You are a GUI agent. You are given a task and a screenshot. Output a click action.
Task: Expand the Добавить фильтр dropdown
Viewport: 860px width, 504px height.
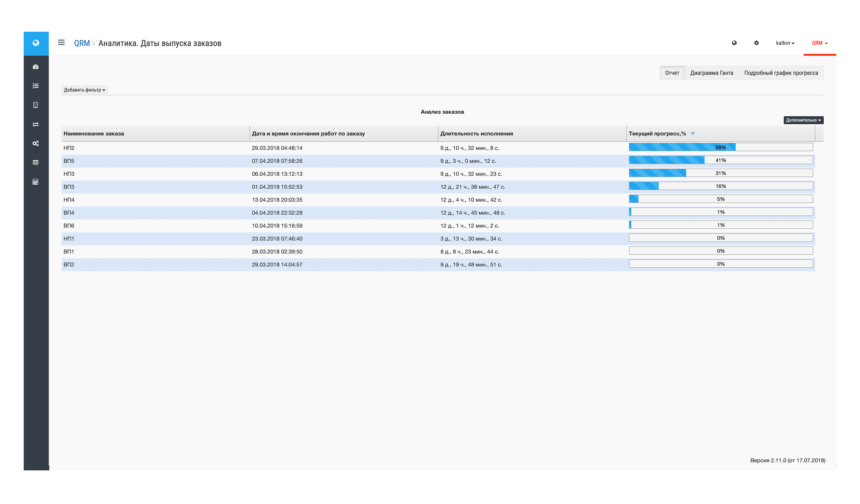84,90
